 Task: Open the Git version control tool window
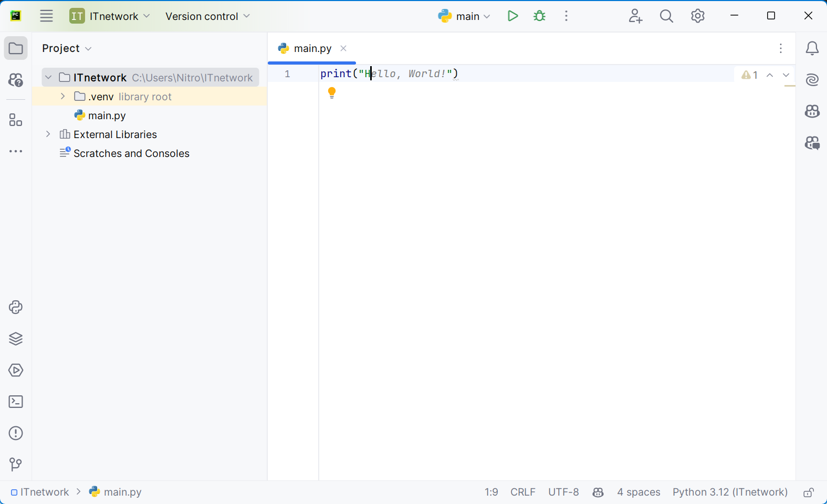coord(16,465)
